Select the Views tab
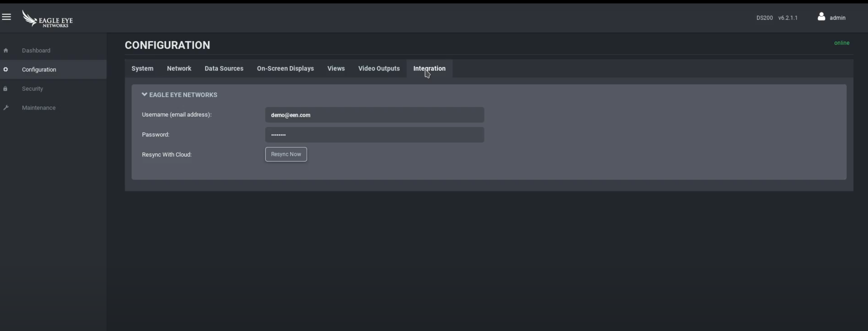This screenshot has width=868, height=331. click(336, 69)
